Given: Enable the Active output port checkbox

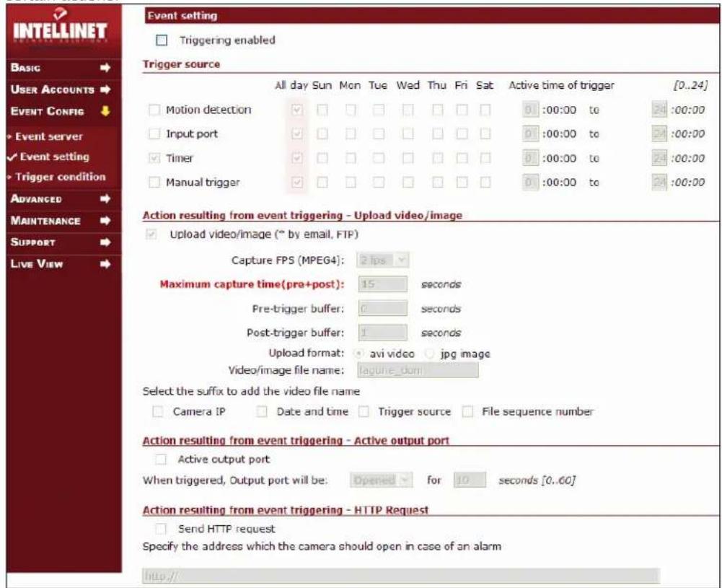Looking at the screenshot, I should pyautogui.click(x=160, y=459).
